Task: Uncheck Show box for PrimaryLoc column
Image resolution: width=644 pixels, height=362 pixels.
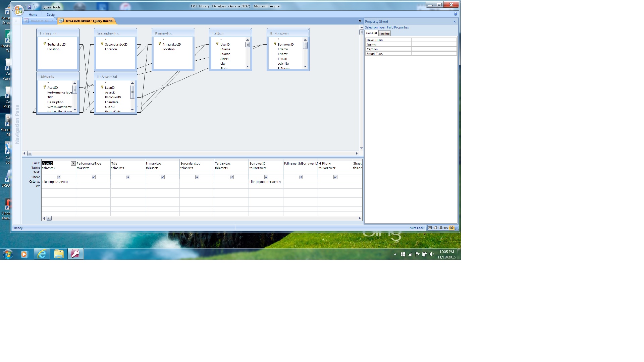Action: coord(163,177)
